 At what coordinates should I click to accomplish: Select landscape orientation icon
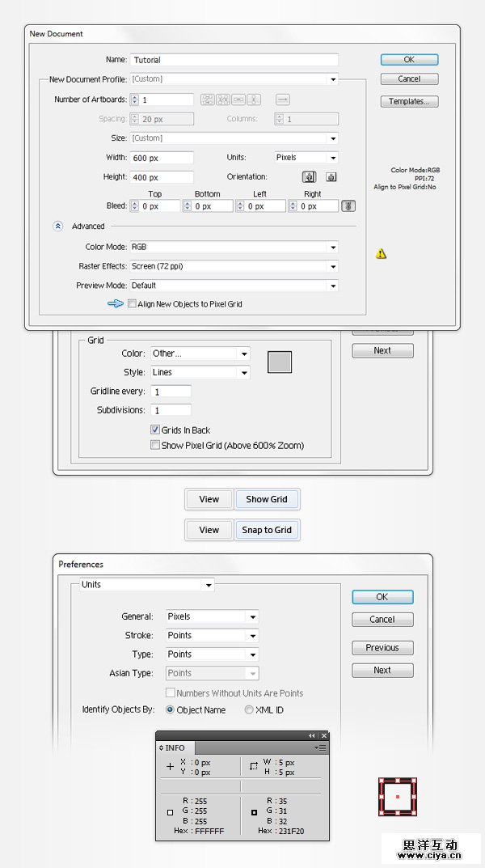point(331,177)
